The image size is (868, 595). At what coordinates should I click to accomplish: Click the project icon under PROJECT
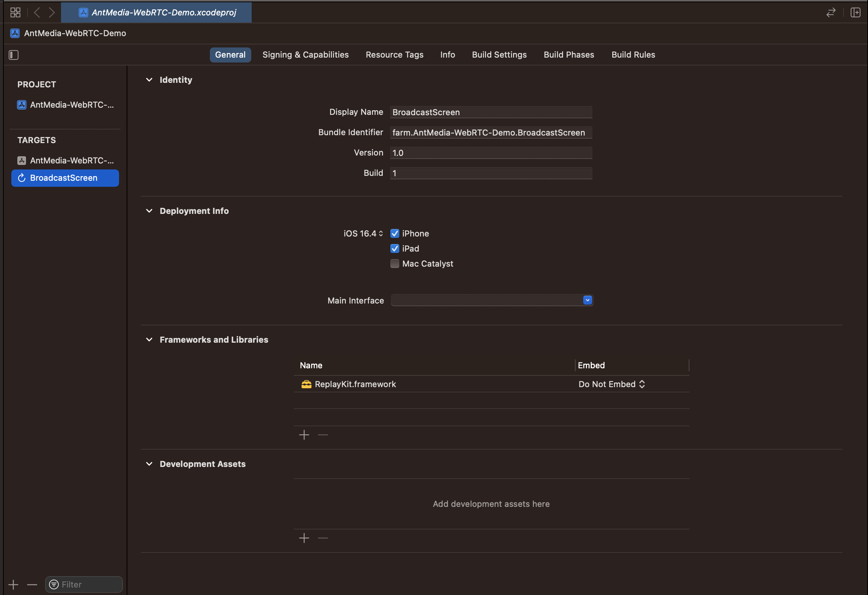tap(22, 105)
